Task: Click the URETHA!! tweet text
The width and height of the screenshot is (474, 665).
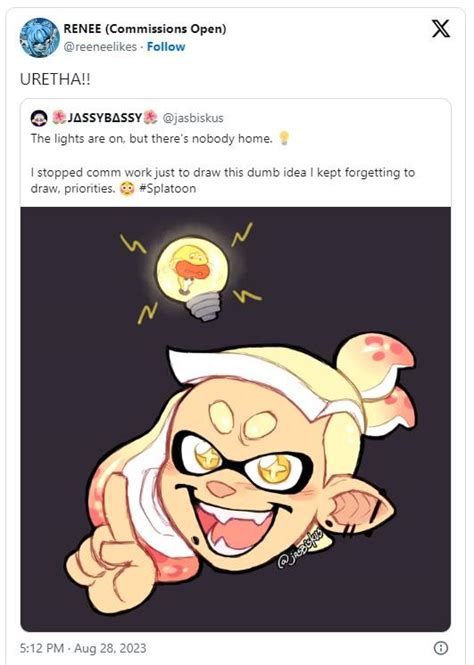Action: click(x=55, y=79)
